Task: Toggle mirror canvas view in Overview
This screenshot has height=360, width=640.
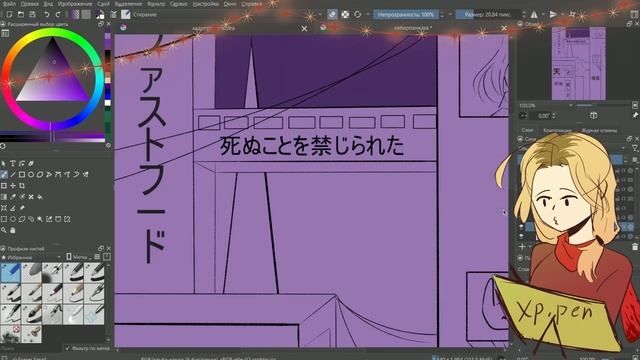Action: (x=593, y=116)
